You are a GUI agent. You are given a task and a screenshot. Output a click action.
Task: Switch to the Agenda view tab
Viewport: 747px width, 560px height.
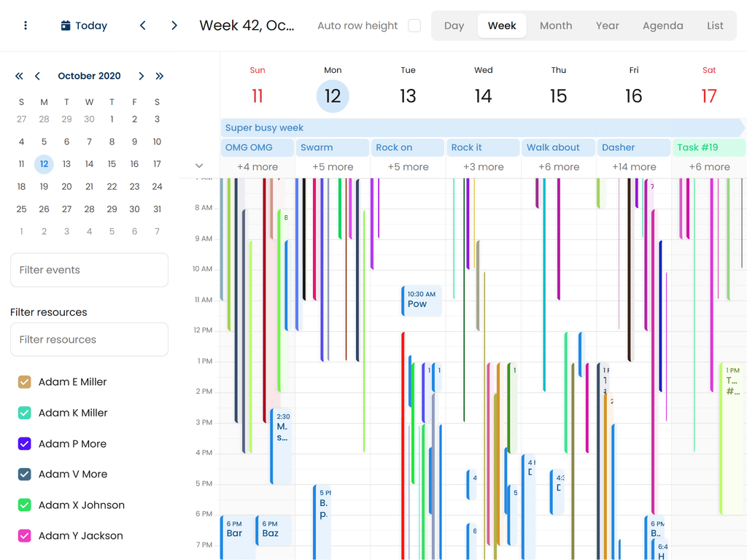(662, 25)
